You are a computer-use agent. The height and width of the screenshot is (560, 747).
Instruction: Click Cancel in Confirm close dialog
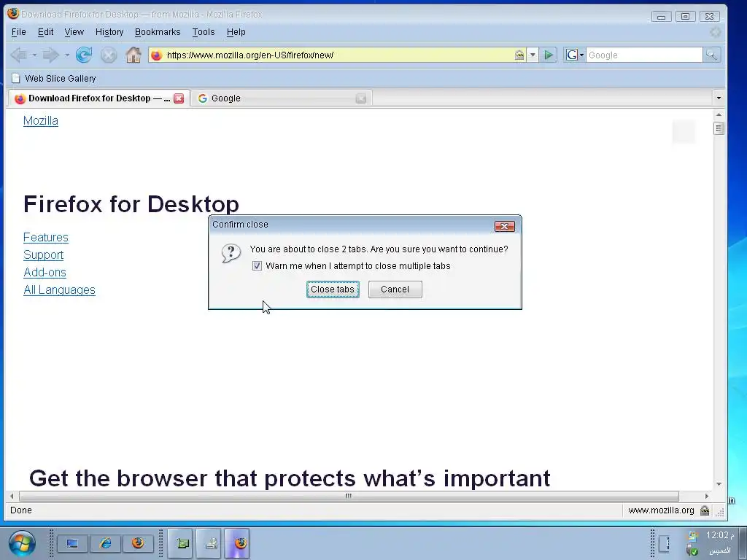click(395, 289)
